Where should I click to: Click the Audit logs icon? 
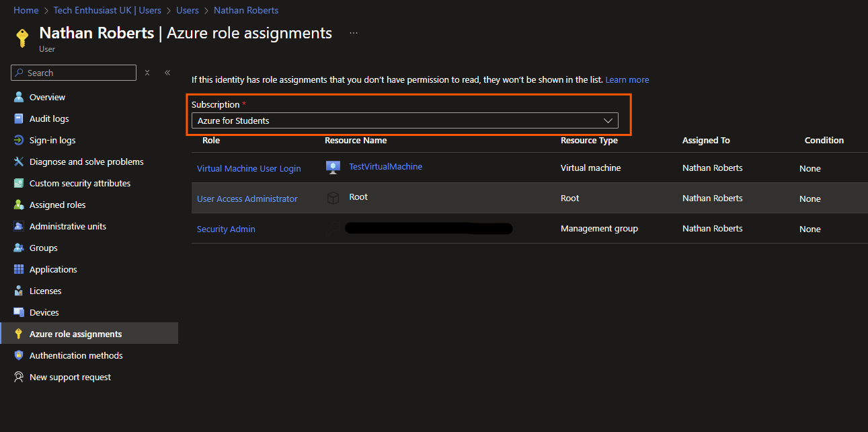point(19,118)
